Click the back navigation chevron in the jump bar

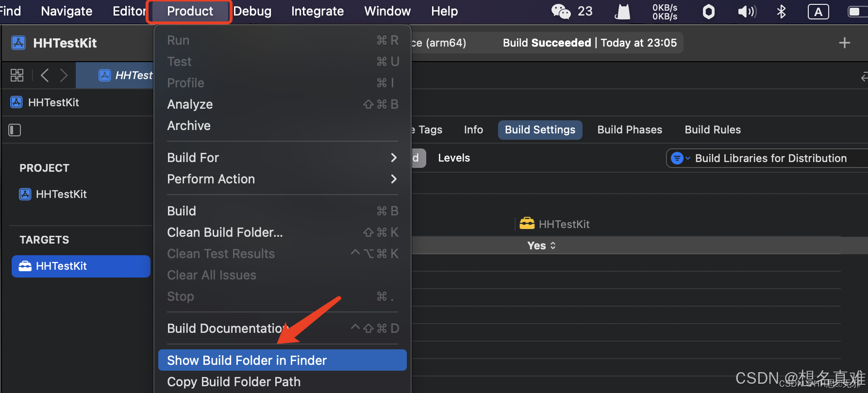tap(44, 75)
